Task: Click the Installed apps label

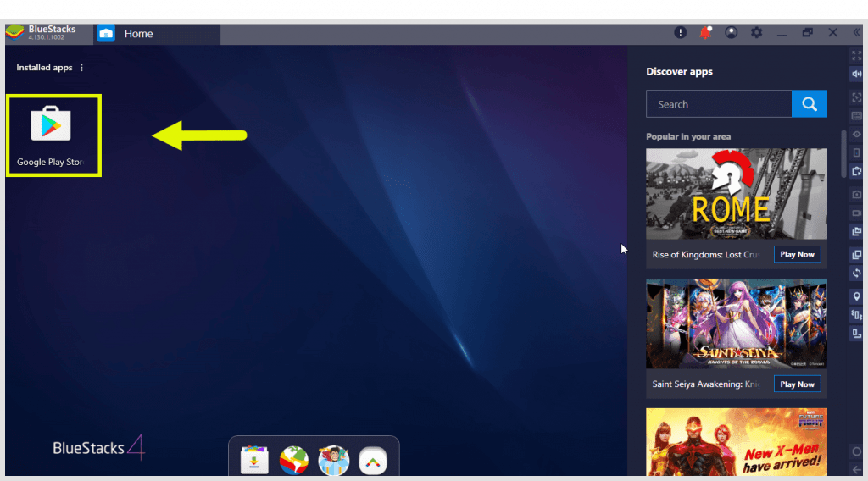Action: coord(44,68)
